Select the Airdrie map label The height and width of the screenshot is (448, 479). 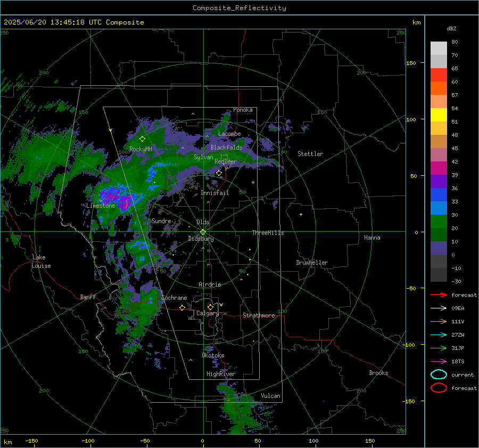point(210,284)
